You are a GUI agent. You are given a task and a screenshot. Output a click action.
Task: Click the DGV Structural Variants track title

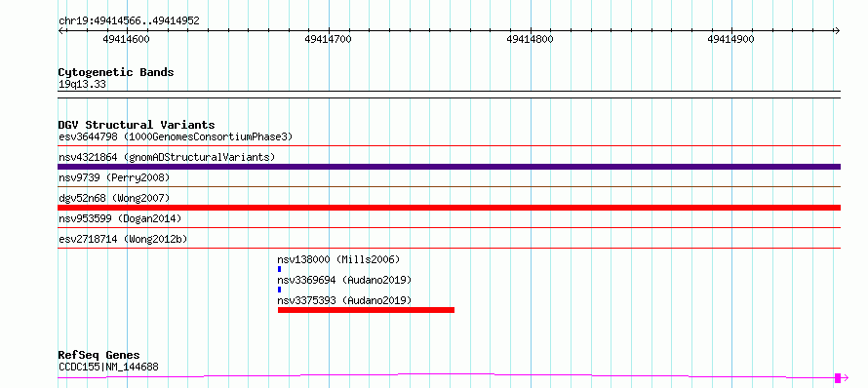[137, 125]
